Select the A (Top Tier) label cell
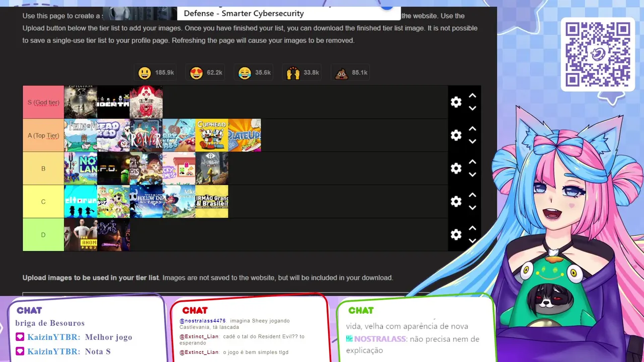The height and width of the screenshot is (362, 644). click(43, 135)
